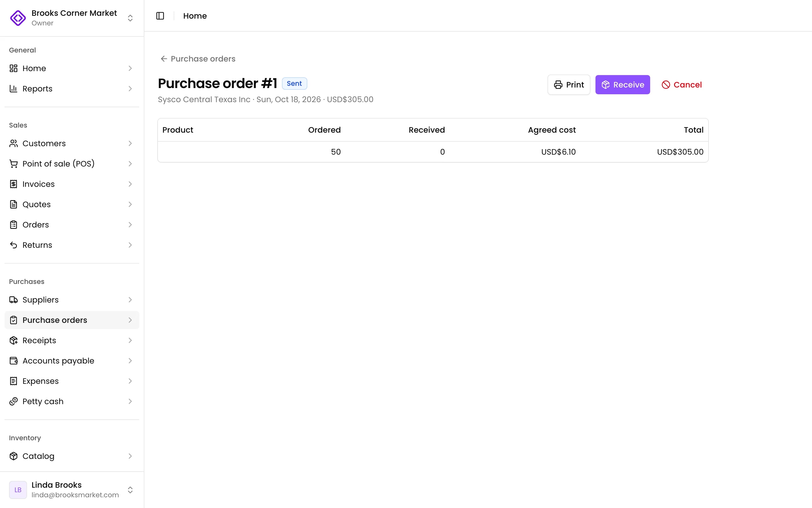Click the Point of sale cart icon

coord(14,164)
